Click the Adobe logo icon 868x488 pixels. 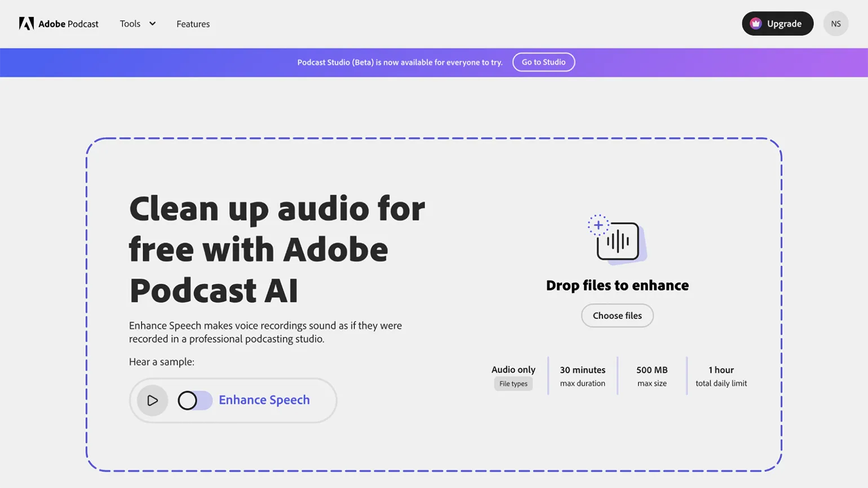[x=26, y=24]
